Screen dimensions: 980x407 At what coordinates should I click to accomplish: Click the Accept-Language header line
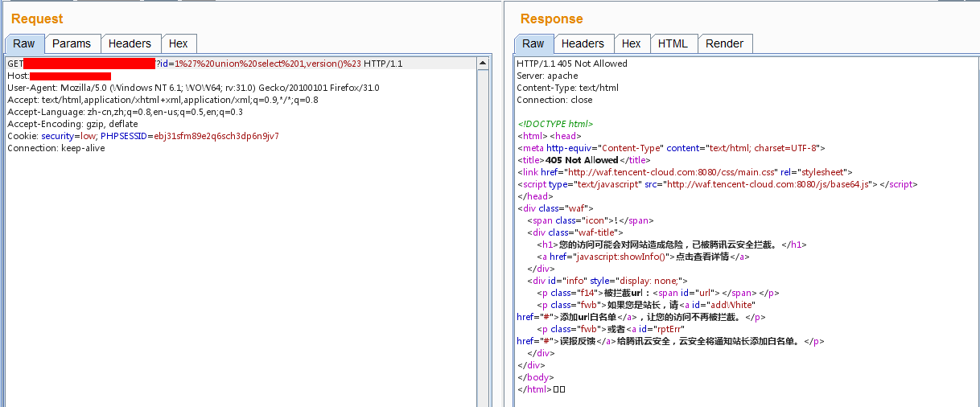(125, 112)
